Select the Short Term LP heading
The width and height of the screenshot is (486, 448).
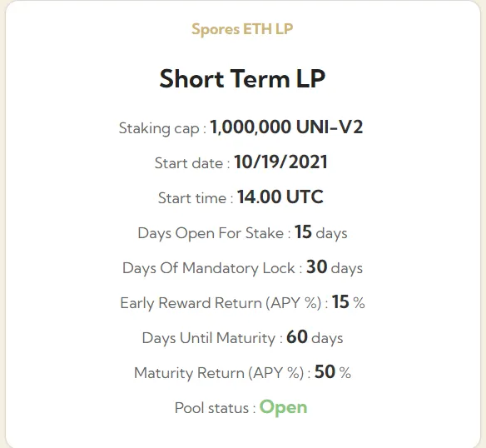click(x=242, y=79)
